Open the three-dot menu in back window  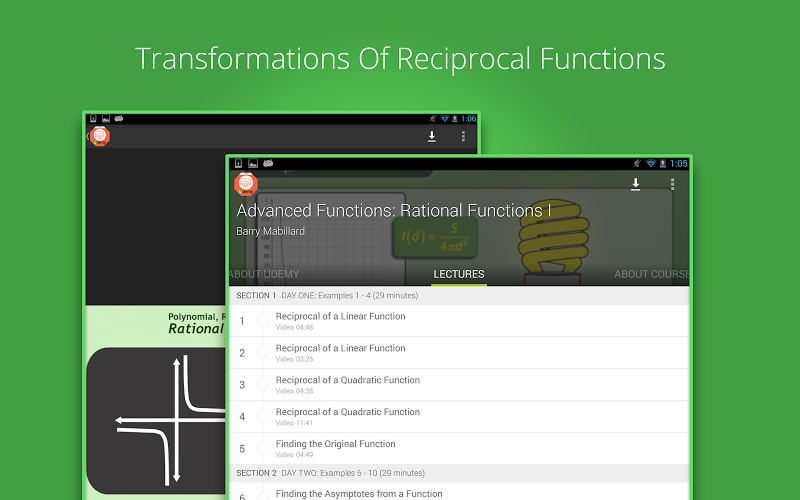point(463,136)
